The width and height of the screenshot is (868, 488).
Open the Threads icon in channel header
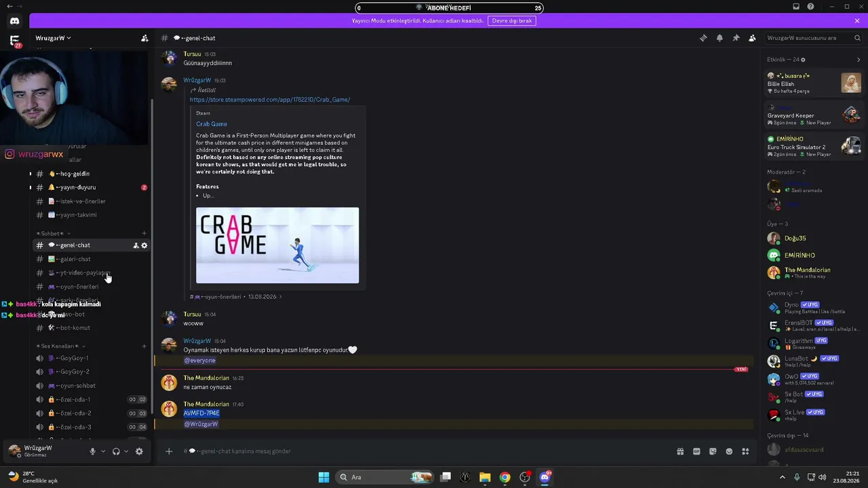tap(703, 38)
